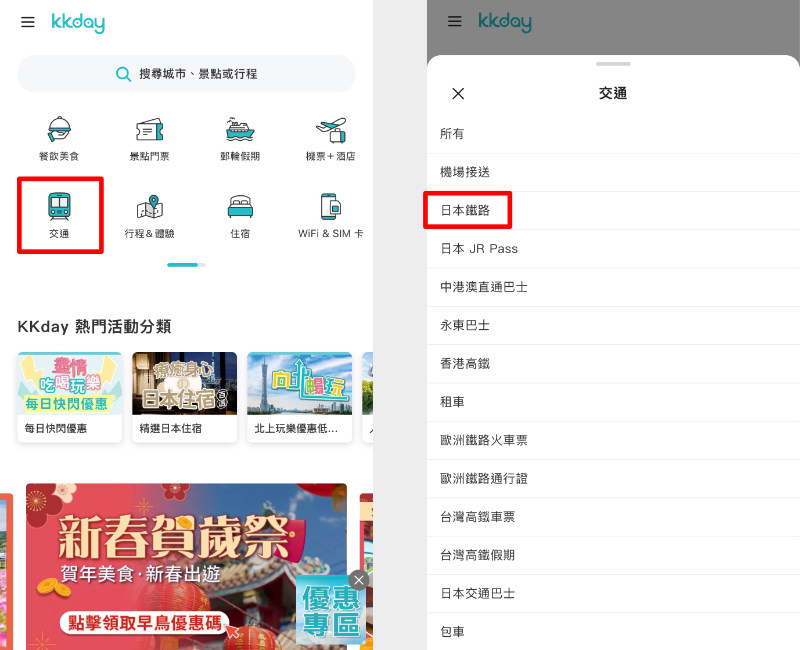This screenshot has width=800, height=650.
Task: Open 每日快閃優惠 card
Action: click(x=70, y=397)
